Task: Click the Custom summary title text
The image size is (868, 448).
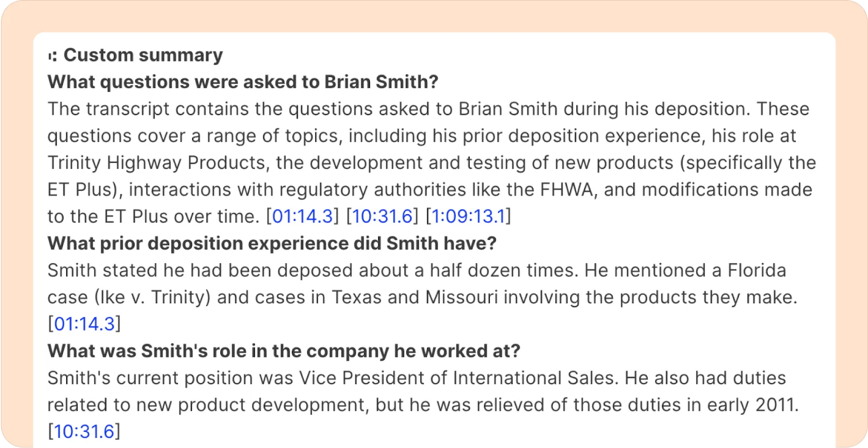Action: click(x=143, y=55)
